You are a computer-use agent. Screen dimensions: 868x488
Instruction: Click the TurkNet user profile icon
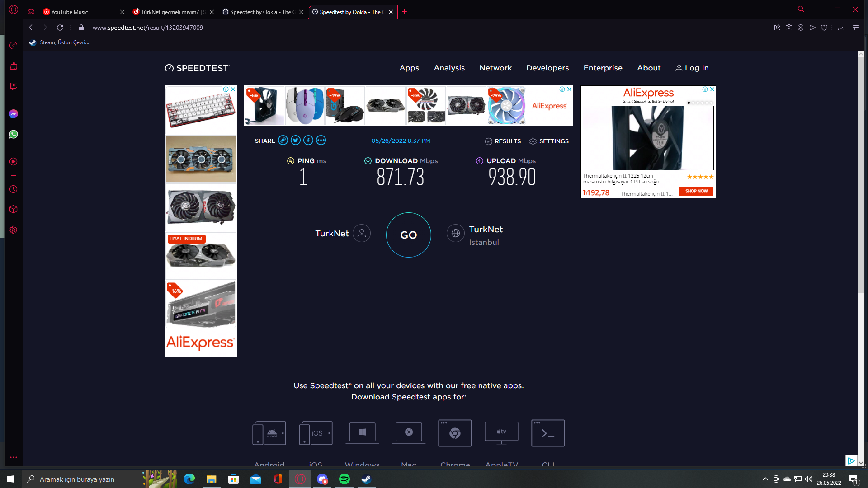[362, 234]
